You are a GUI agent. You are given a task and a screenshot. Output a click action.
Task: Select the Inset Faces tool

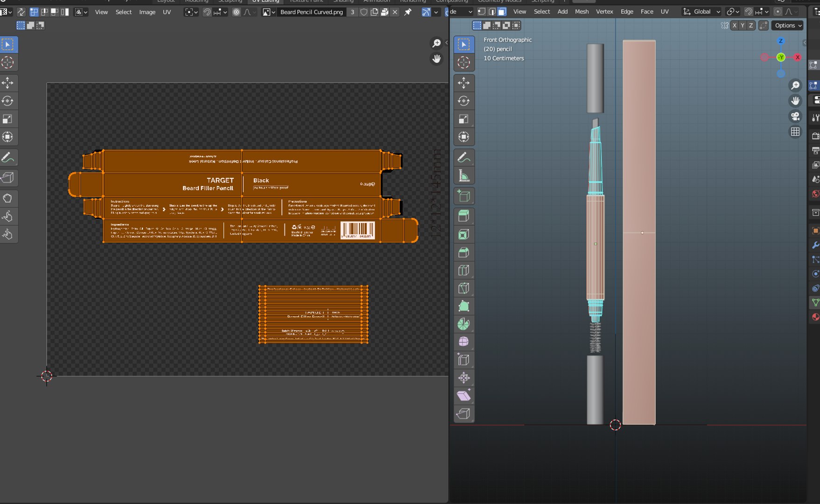pos(464,234)
